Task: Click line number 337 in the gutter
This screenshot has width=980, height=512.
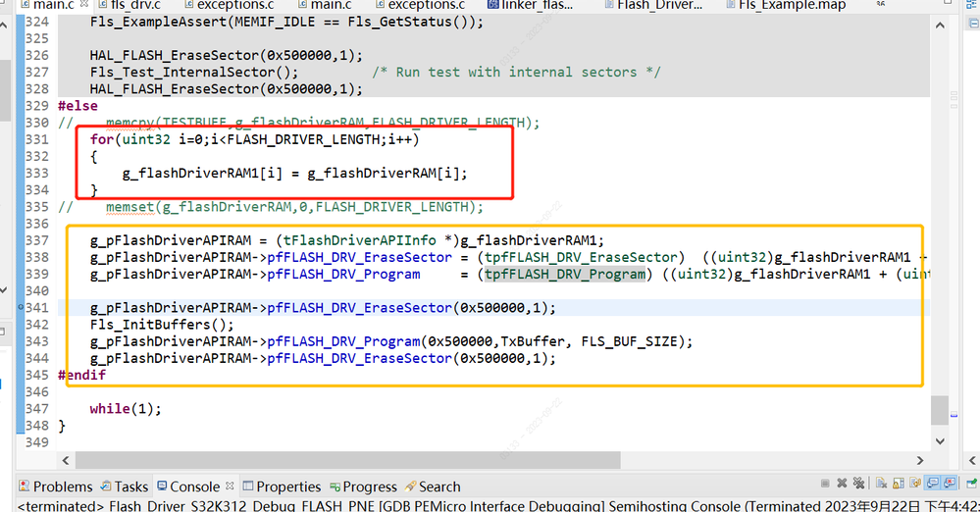Action: pyautogui.click(x=37, y=240)
